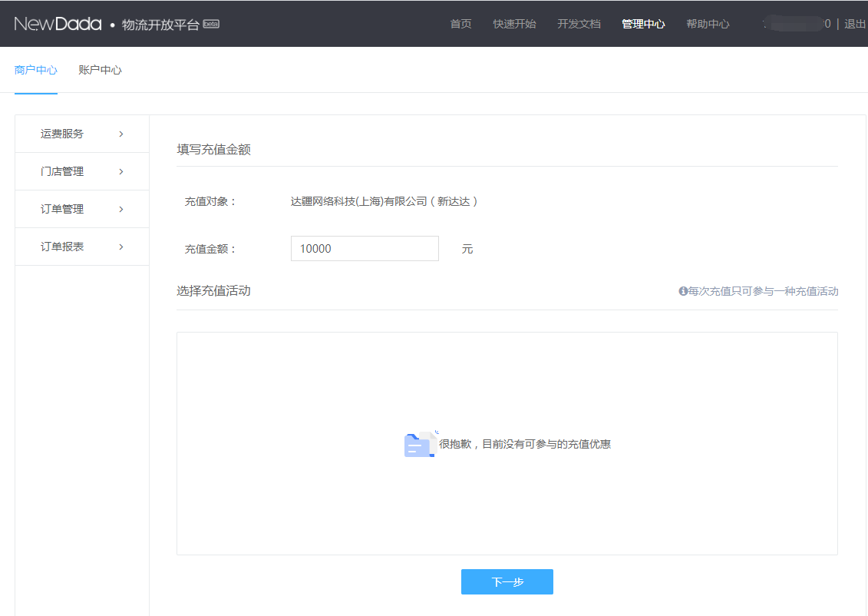Click the info icon beside 每次充值只可参与一种充值活动
Image resolution: width=868 pixels, height=616 pixels.
point(682,291)
